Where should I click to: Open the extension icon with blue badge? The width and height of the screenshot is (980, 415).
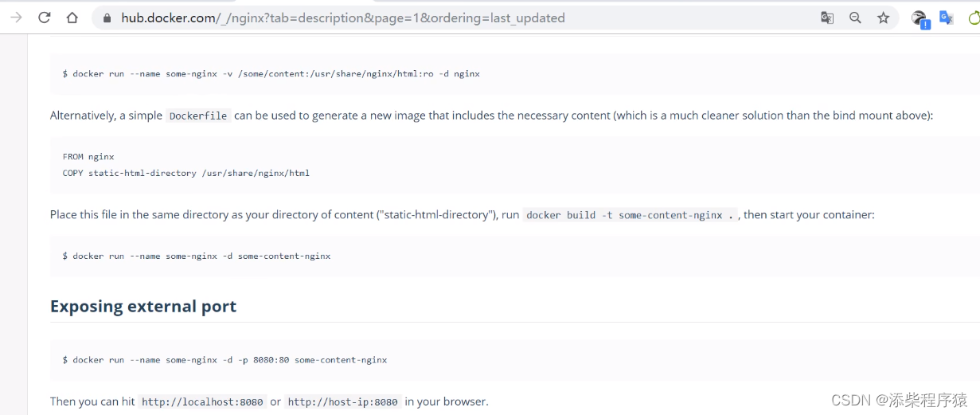(x=919, y=19)
